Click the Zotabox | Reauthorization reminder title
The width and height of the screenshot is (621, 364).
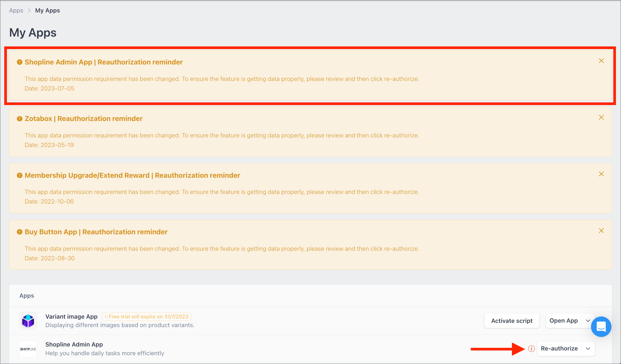coord(84,119)
